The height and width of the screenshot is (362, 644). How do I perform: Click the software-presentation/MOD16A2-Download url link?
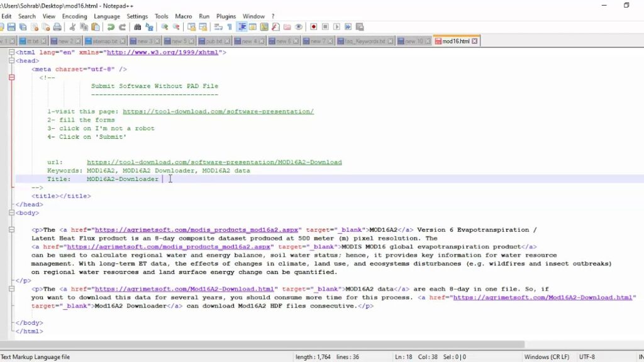pos(214,162)
